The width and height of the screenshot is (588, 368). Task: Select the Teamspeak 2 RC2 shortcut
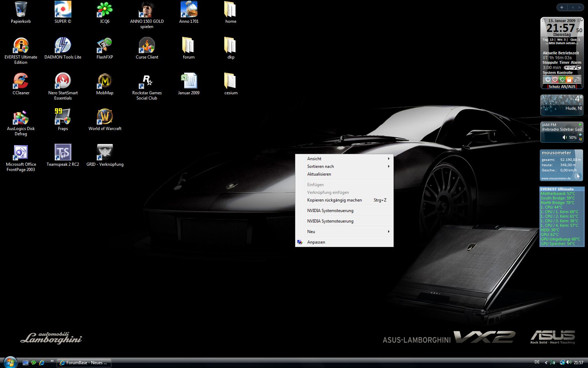click(x=63, y=156)
